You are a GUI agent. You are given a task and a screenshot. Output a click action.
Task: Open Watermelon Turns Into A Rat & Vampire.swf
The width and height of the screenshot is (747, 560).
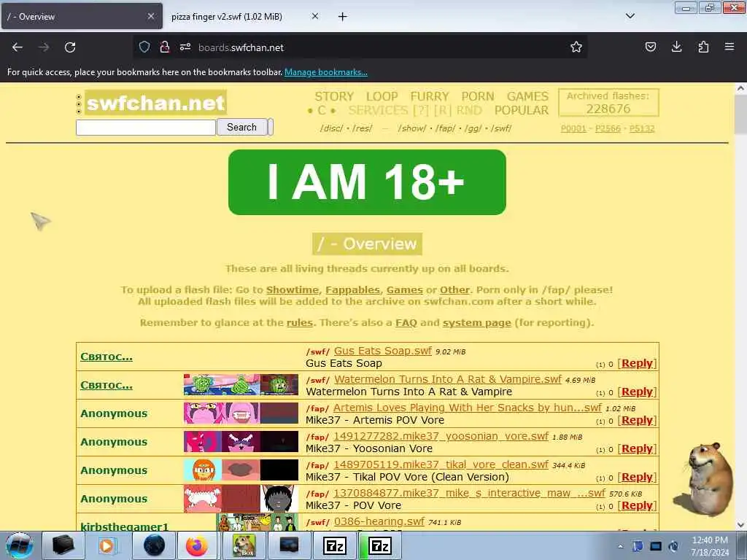[x=448, y=379]
